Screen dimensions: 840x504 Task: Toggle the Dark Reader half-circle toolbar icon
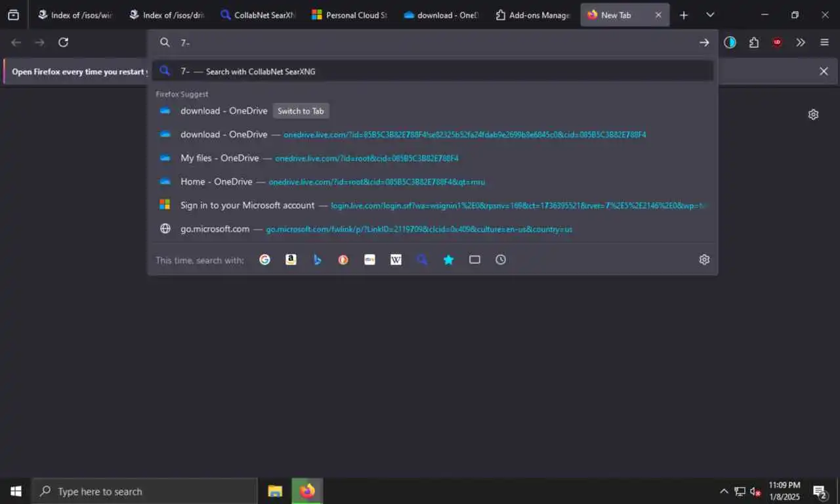tap(730, 43)
